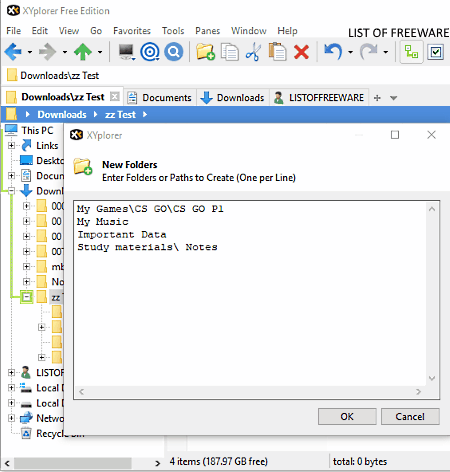Open Back button history dropdown arrow

[30, 52]
